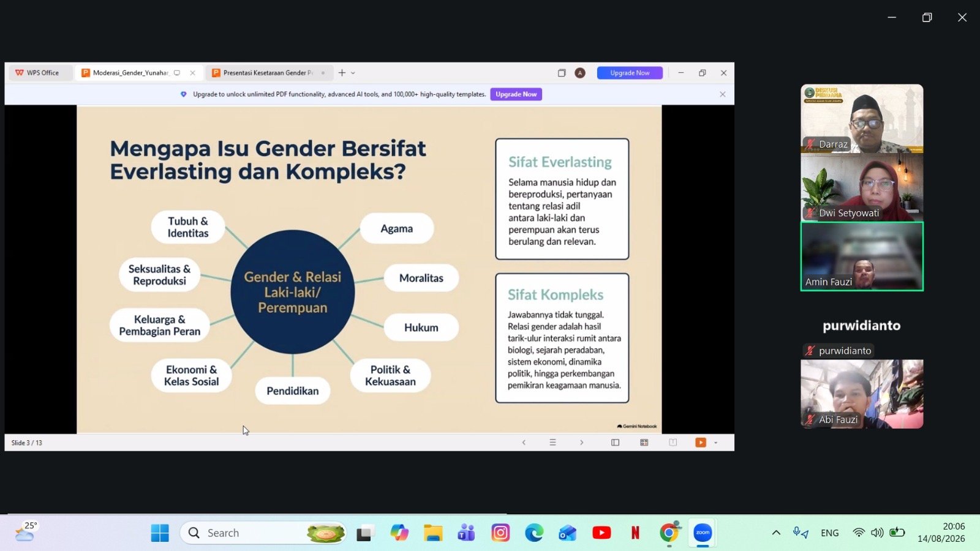Click the slide title Mengapa Isu Gender
This screenshot has height=551, width=980.
pyautogui.click(x=268, y=160)
